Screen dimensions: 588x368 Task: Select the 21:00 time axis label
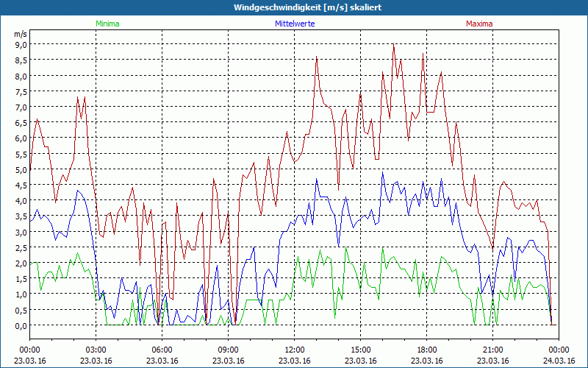(x=493, y=350)
